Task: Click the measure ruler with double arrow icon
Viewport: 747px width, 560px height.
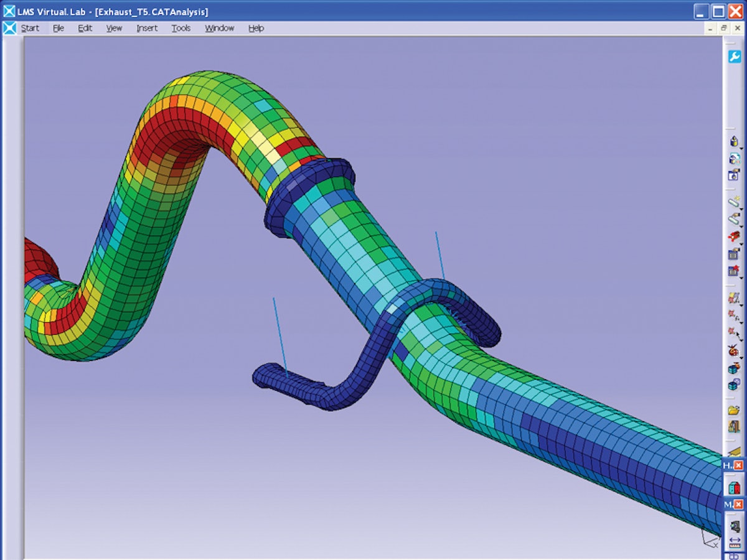Action: pos(733,542)
